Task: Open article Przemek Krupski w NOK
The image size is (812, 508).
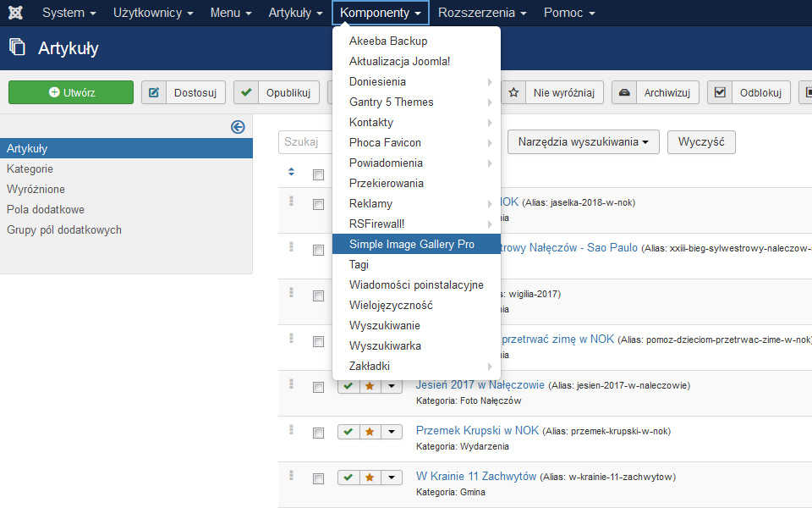Action: point(477,430)
